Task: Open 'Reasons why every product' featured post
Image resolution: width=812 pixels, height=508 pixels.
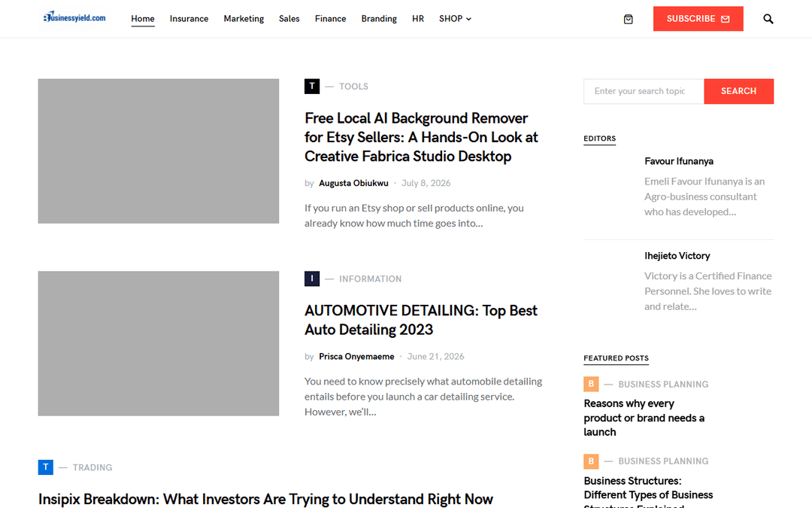Action: (x=644, y=418)
